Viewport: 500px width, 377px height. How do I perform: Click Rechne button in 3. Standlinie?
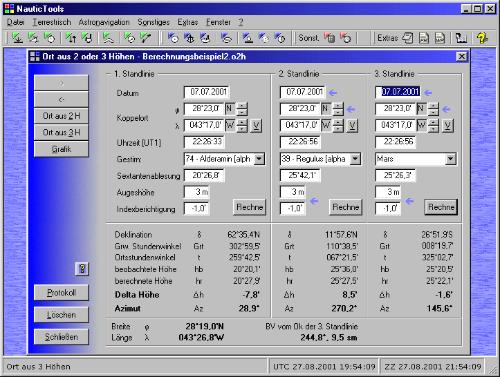coord(441,207)
